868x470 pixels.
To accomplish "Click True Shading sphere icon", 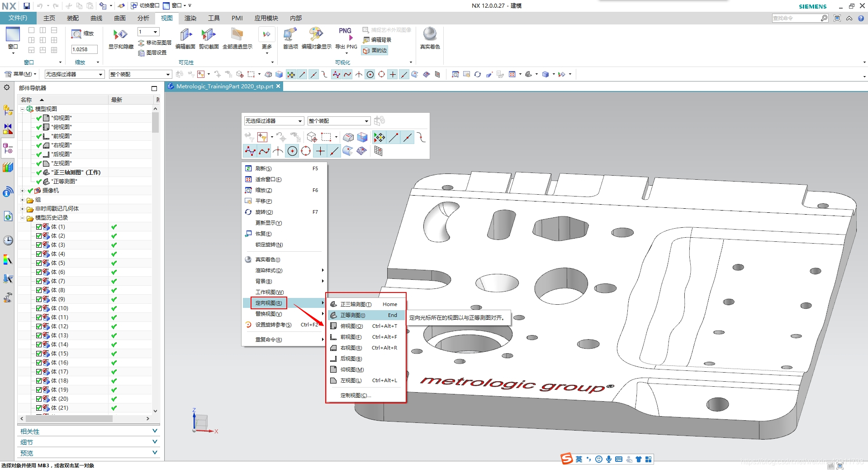I will 430,38.
